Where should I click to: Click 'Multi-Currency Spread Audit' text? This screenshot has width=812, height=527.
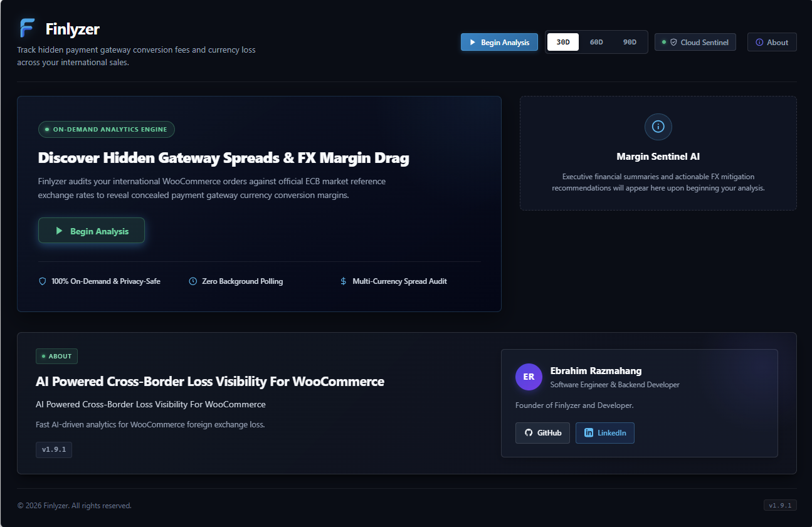(x=400, y=281)
